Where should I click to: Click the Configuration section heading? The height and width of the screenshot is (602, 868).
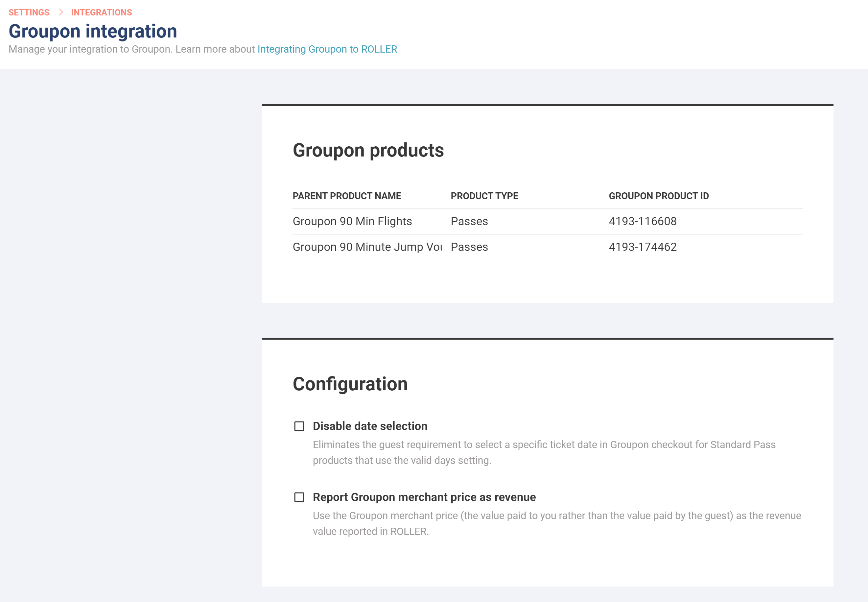click(350, 384)
